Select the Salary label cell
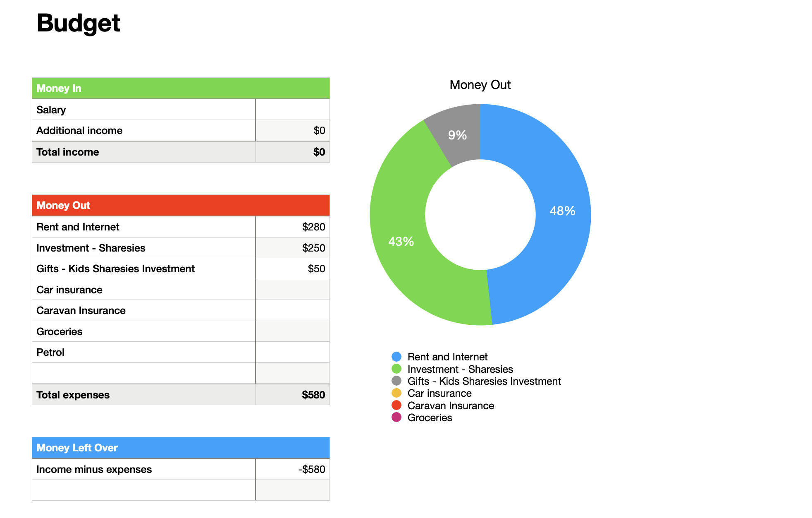Screen dimensions: 812x518 tap(143, 110)
